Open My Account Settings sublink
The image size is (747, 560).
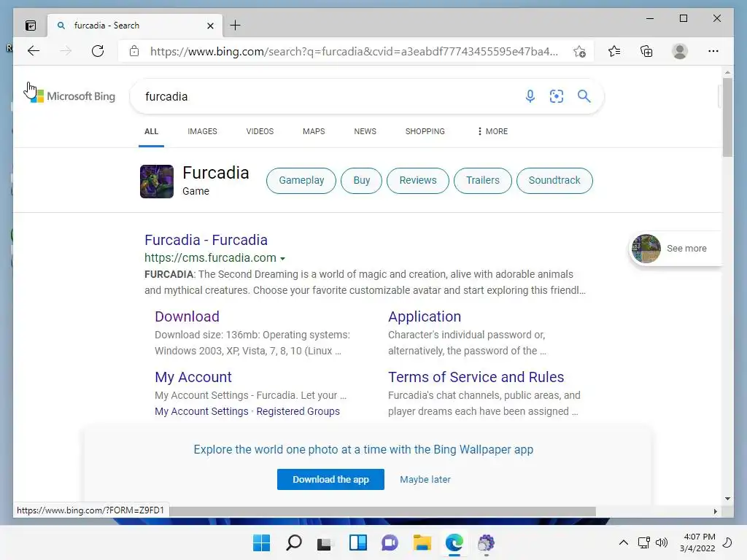tap(201, 411)
